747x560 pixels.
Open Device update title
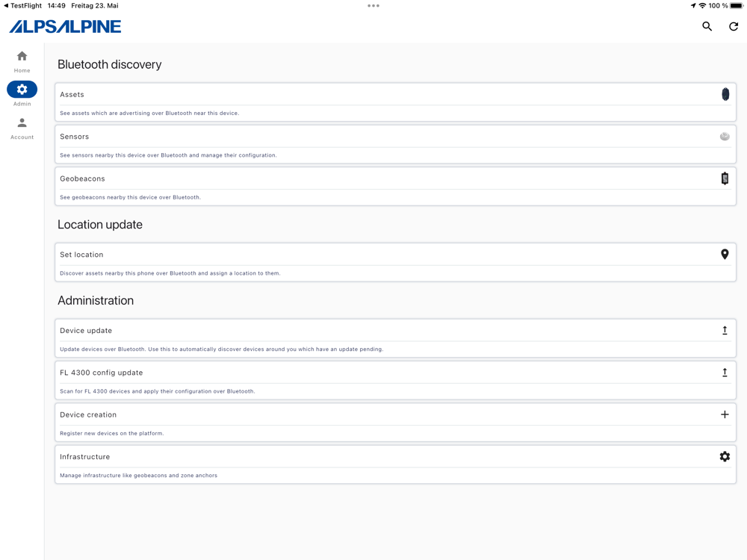pyautogui.click(x=86, y=331)
